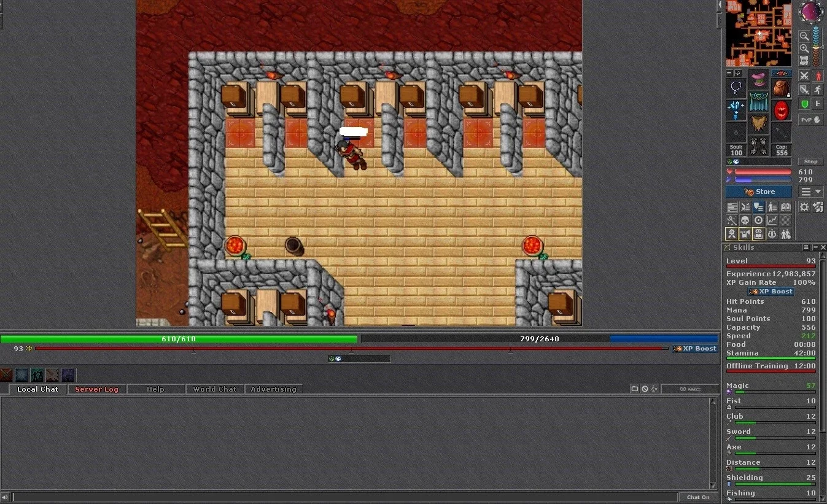Switch to the Local Chat tab
This screenshot has height=504, width=827.
pyautogui.click(x=38, y=389)
